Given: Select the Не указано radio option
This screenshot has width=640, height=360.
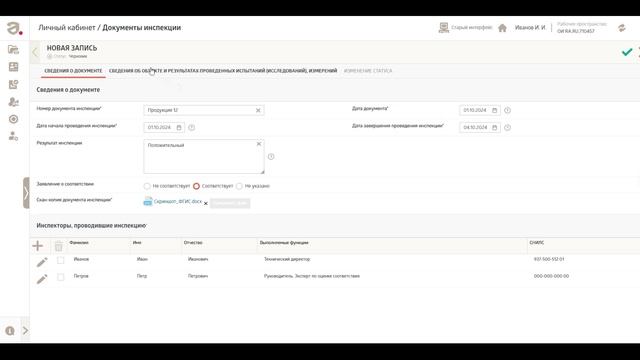Looking at the screenshot, I should 239,186.
